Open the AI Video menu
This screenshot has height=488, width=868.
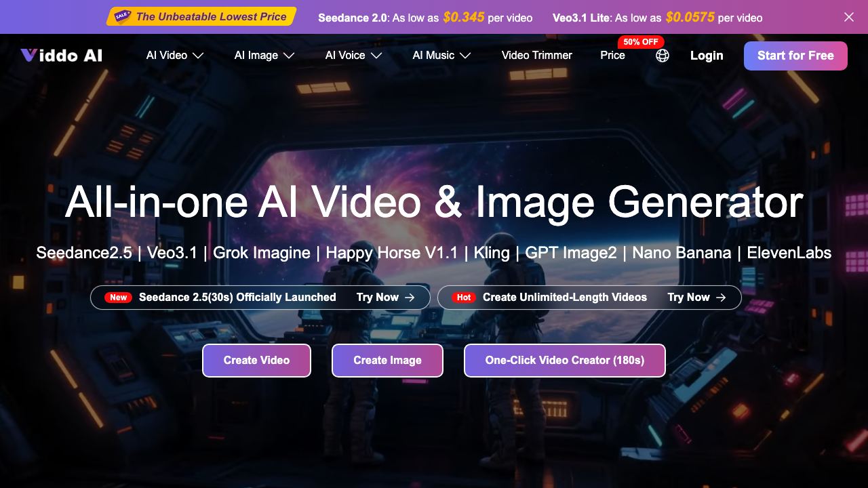(x=175, y=56)
